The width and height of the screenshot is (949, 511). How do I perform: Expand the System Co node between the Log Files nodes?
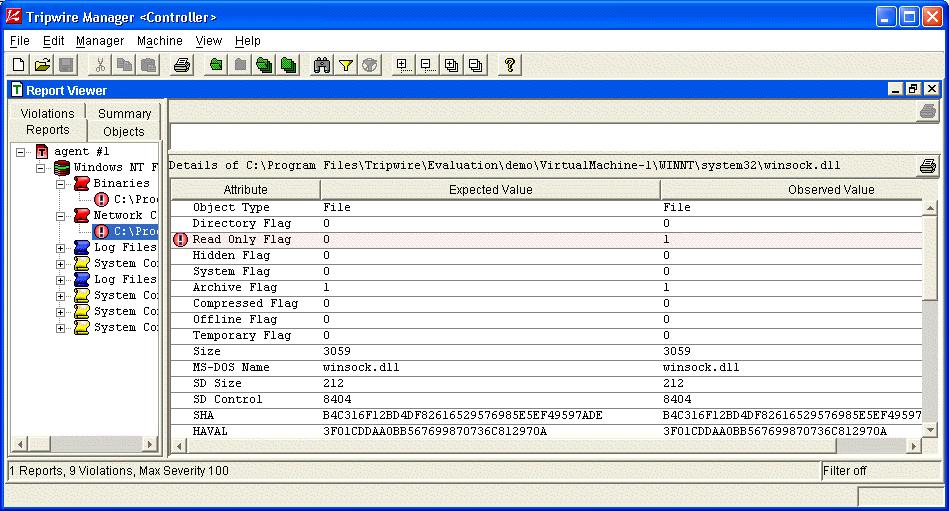tap(61, 264)
